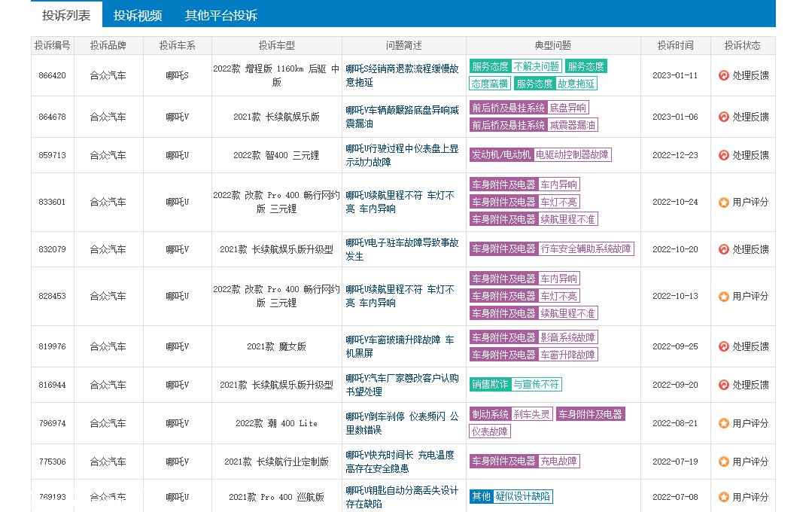Click the model cell 2021款 长续航行业定制版

[276, 462]
